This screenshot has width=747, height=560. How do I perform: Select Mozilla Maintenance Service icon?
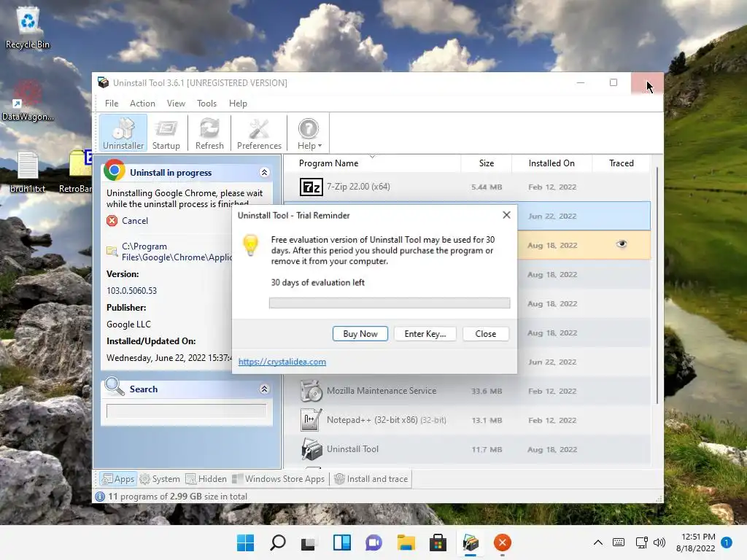click(x=311, y=391)
